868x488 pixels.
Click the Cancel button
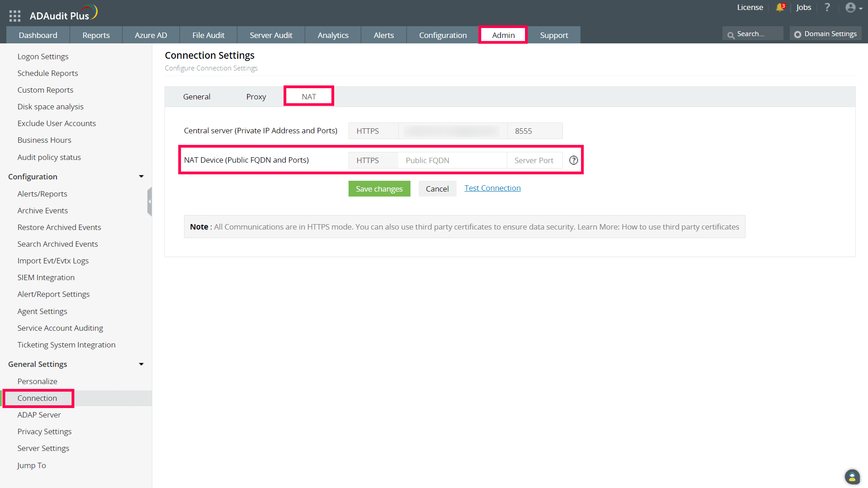coord(437,188)
